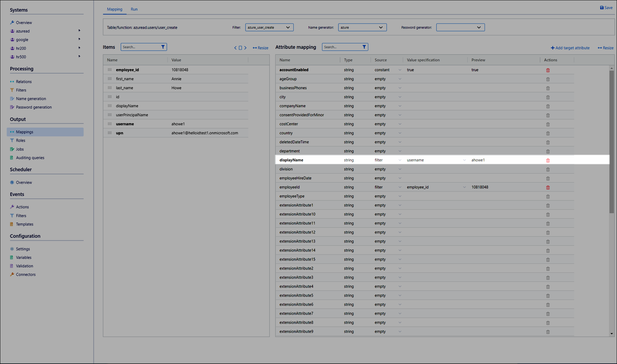Click the Attribute mapping search field
This screenshot has height=364, width=617.
coord(341,47)
